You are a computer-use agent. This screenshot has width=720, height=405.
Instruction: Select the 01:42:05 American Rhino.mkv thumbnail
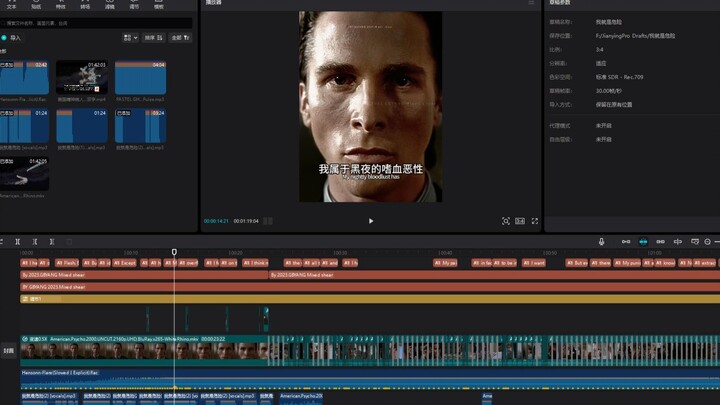(24, 174)
